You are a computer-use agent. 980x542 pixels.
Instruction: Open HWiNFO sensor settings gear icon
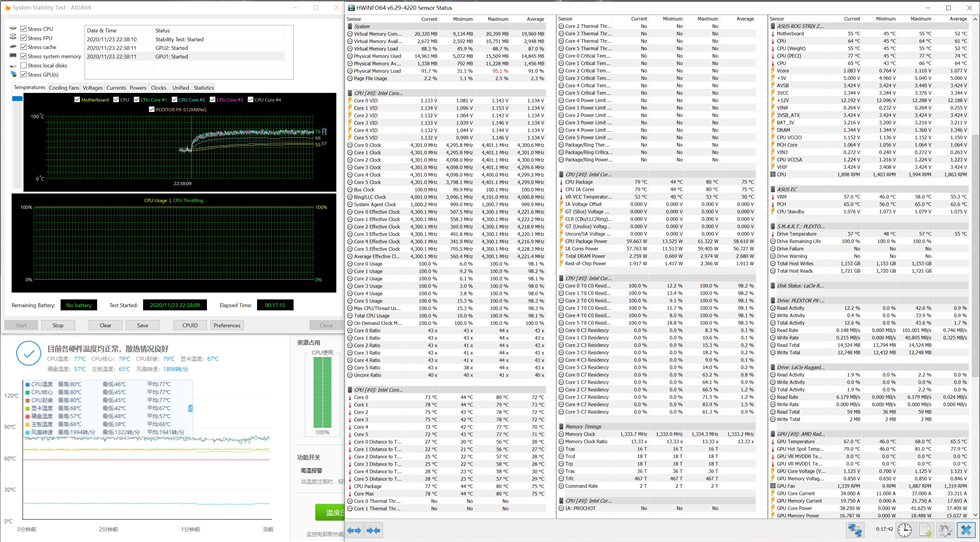tap(945, 530)
